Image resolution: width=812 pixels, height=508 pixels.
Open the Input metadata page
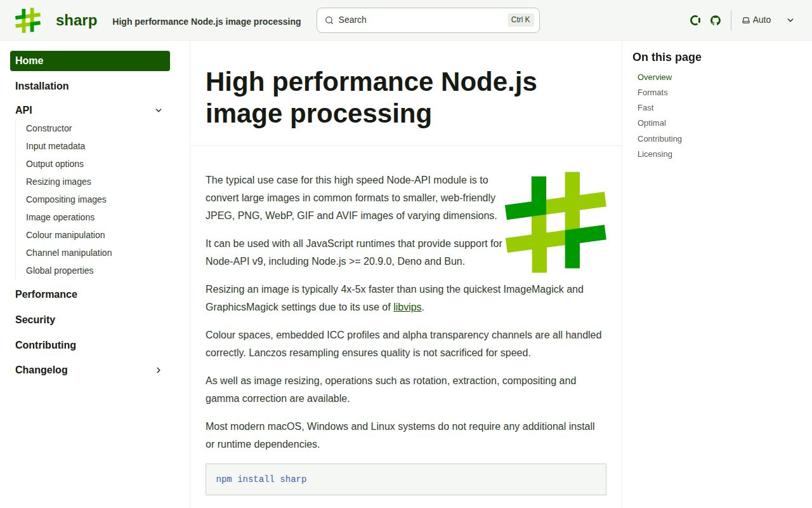(55, 146)
